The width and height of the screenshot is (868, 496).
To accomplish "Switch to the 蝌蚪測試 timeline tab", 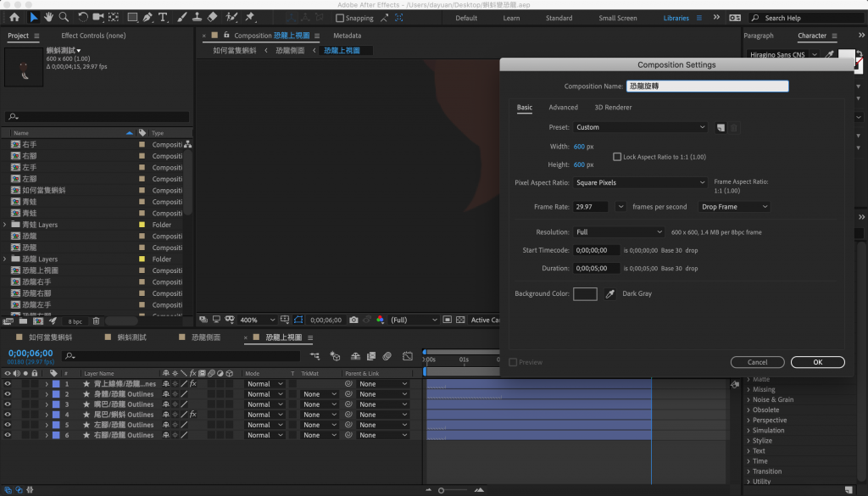I will [x=133, y=337].
